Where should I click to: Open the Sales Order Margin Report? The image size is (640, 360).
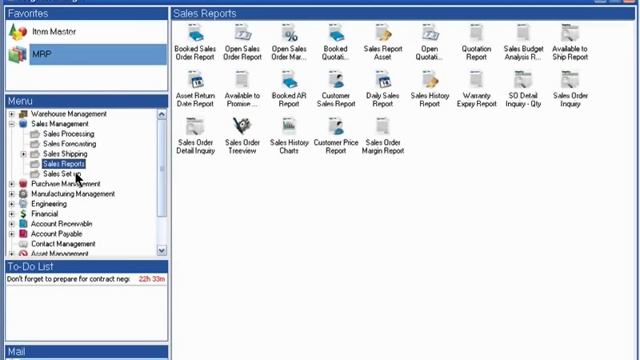tap(383, 136)
